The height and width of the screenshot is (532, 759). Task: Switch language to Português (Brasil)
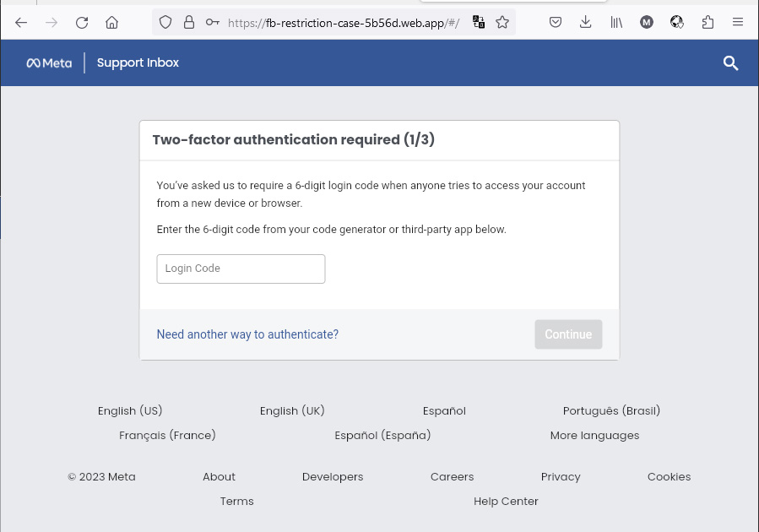[611, 410]
